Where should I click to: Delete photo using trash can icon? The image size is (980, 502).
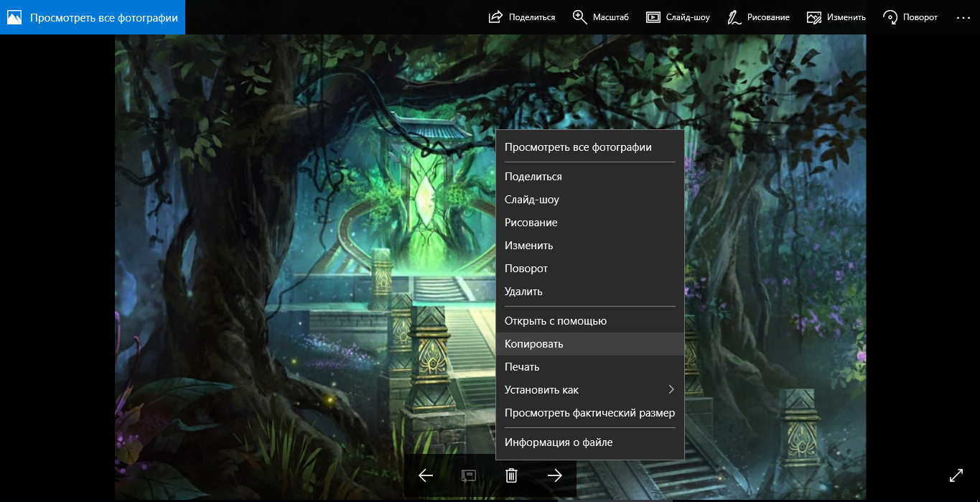click(512, 475)
